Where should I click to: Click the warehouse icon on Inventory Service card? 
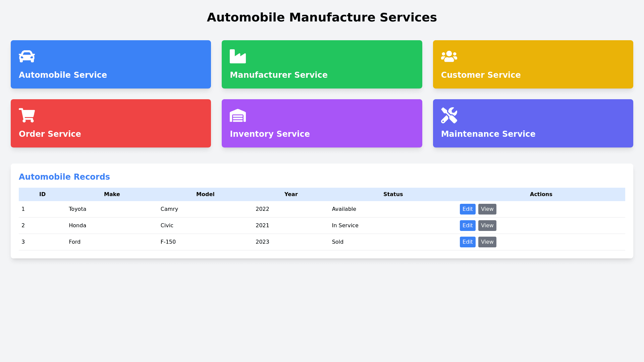coord(237,115)
